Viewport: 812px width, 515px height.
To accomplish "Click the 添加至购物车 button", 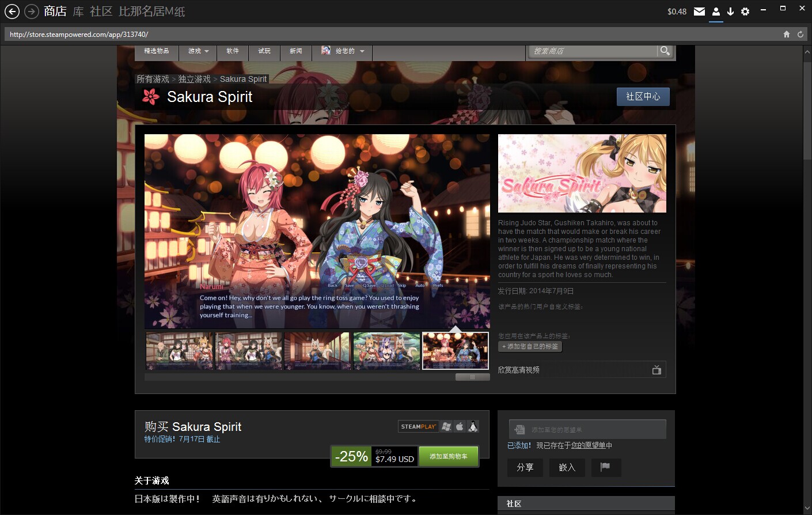I will click(x=449, y=456).
